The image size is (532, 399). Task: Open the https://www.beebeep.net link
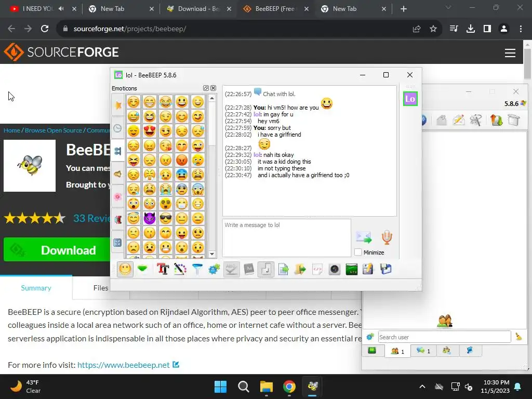pyautogui.click(x=124, y=365)
